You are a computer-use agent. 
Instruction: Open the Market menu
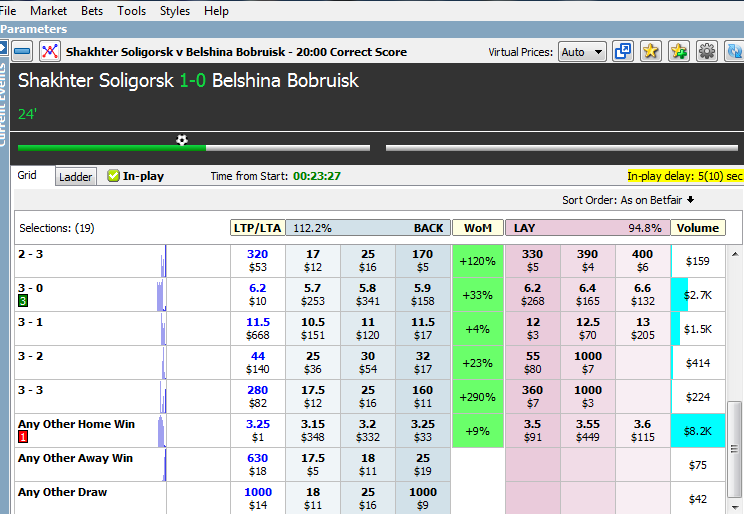(x=48, y=11)
